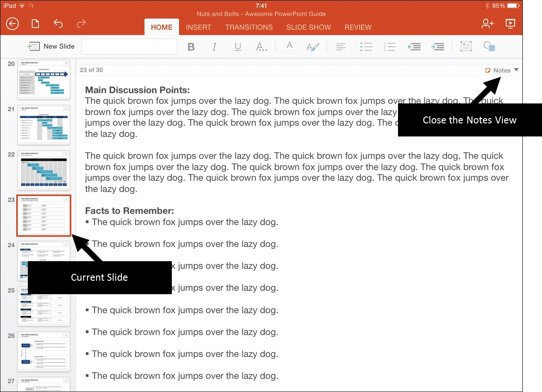Open the File document icon
This screenshot has width=542, height=392.
(35, 23)
